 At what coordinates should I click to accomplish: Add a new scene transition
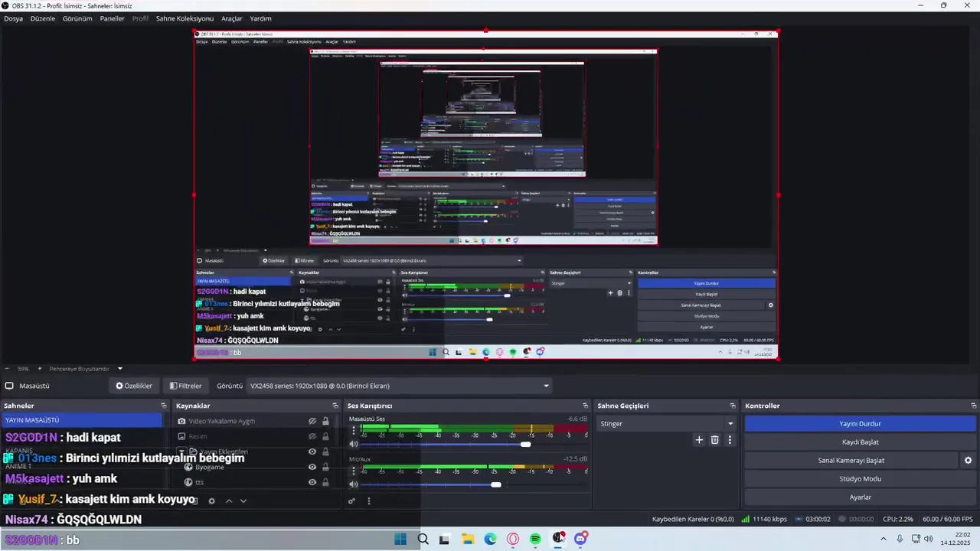tap(699, 440)
